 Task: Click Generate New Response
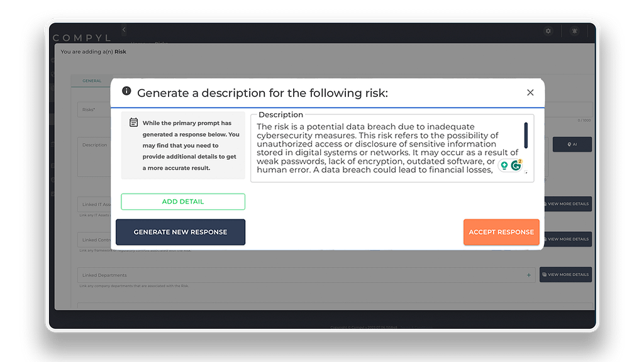tap(180, 232)
